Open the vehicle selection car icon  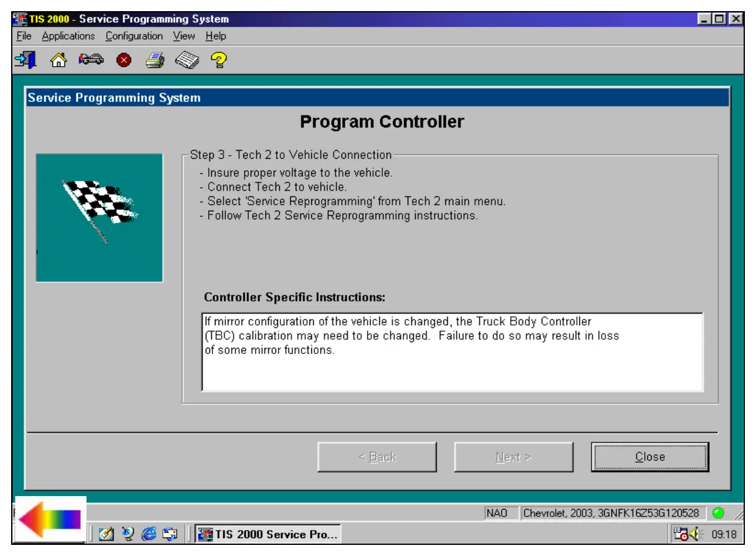pyautogui.click(x=90, y=60)
